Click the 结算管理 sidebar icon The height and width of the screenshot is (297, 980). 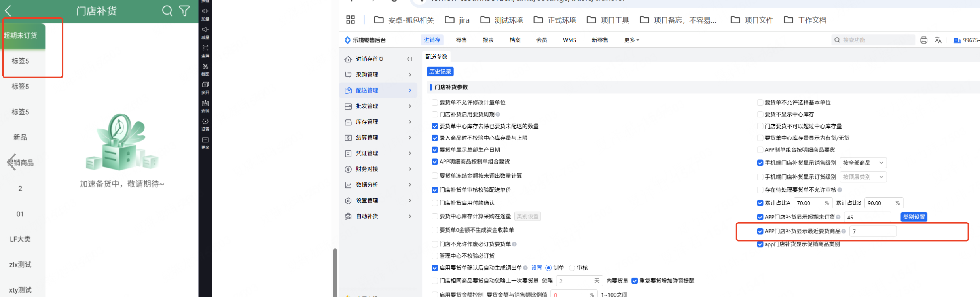coord(348,138)
